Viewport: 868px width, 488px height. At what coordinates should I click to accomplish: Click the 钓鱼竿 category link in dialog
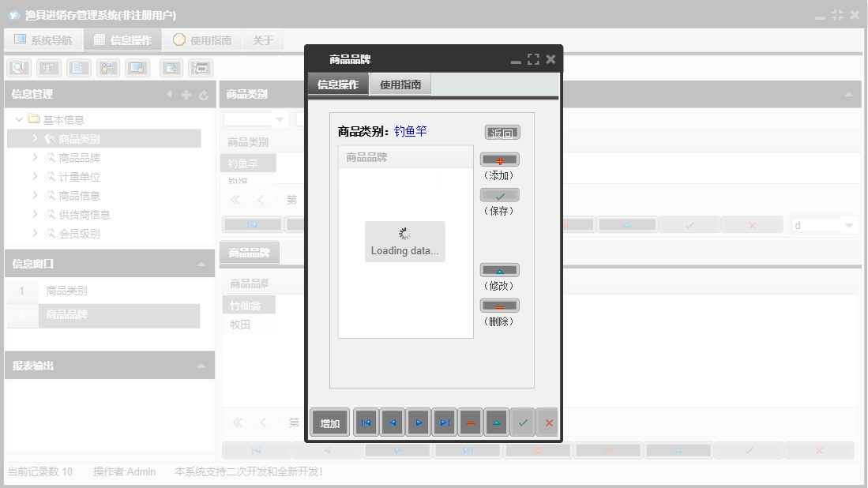(410, 131)
